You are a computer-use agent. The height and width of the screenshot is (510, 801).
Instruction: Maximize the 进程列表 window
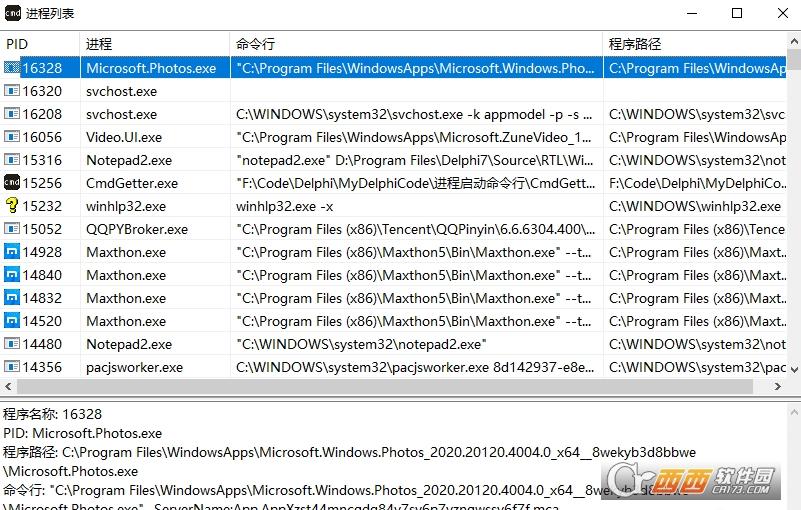click(737, 14)
